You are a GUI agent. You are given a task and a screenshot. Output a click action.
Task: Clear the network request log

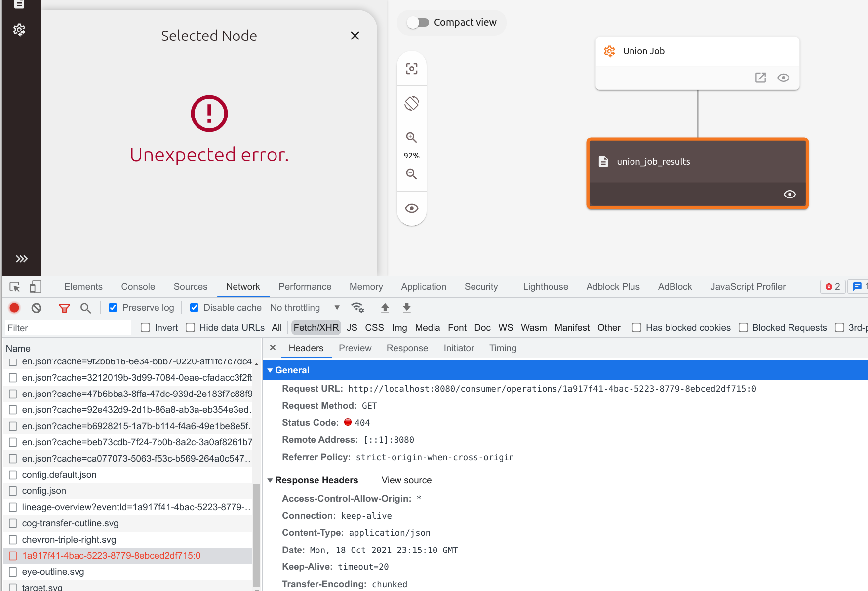[x=36, y=307]
